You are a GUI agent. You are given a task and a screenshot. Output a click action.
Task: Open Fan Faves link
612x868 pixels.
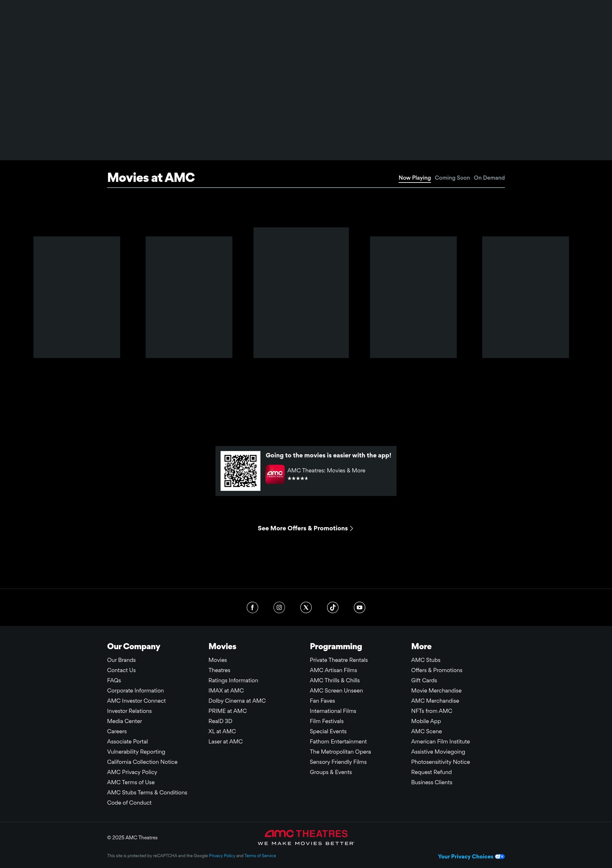point(322,700)
